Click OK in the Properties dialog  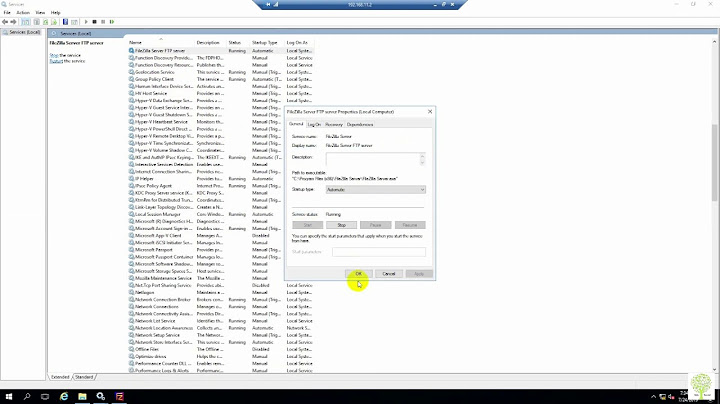[359, 274]
